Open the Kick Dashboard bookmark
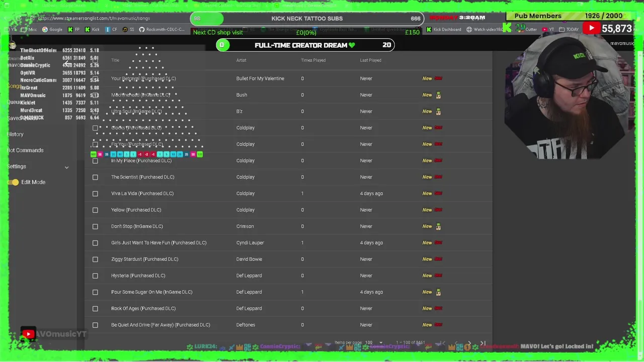This screenshot has width=644, height=362. pyautogui.click(x=443, y=30)
